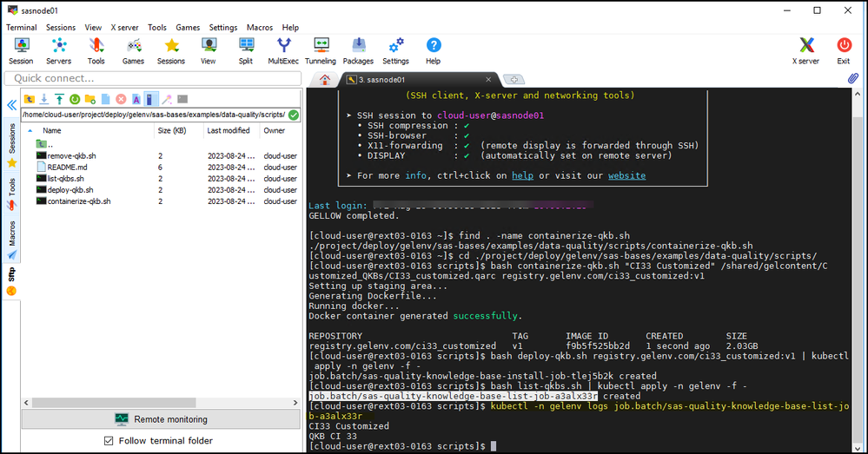Sort files by Name column header
This screenshot has height=454, width=868.
52,131
